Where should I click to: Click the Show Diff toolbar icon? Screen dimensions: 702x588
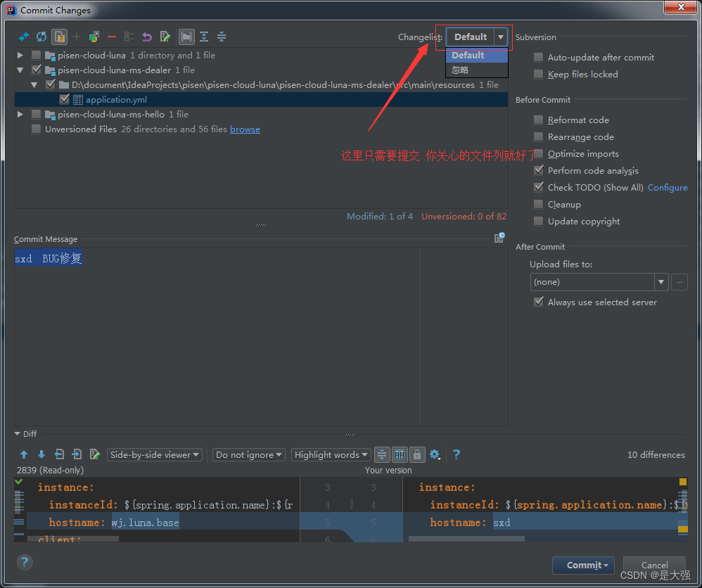24,37
